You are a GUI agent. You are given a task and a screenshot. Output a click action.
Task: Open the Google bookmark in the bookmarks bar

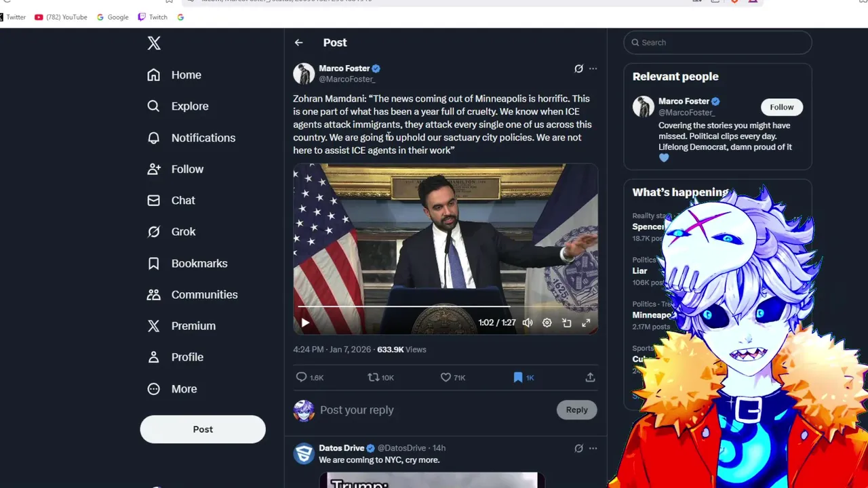113,17
